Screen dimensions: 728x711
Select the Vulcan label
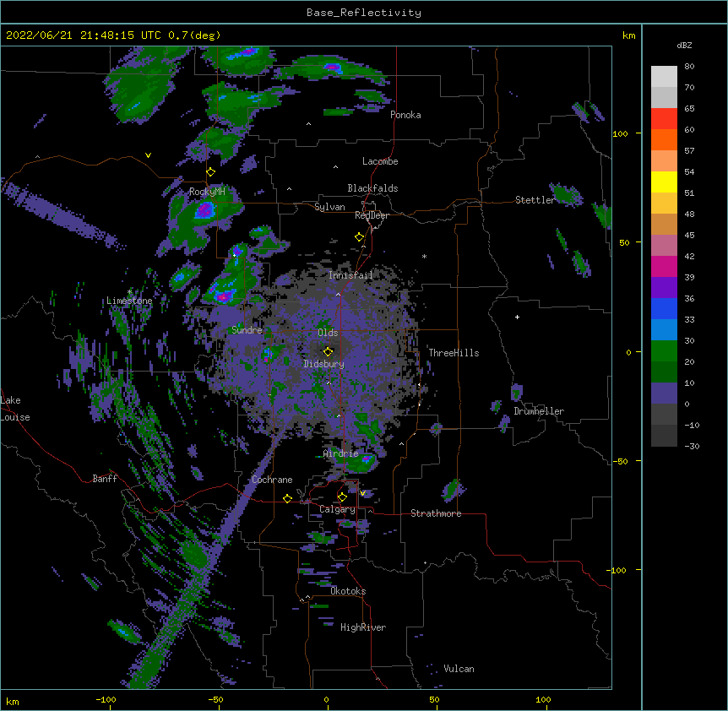(x=459, y=669)
